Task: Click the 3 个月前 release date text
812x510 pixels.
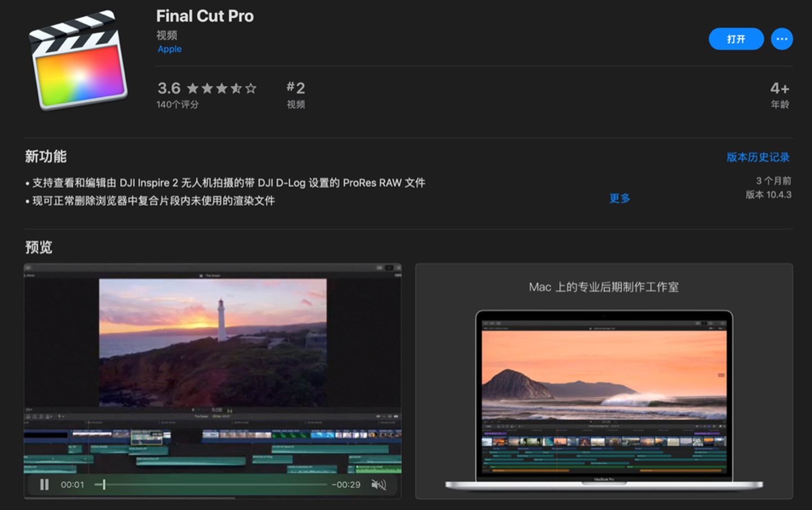Action: click(x=774, y=181)
